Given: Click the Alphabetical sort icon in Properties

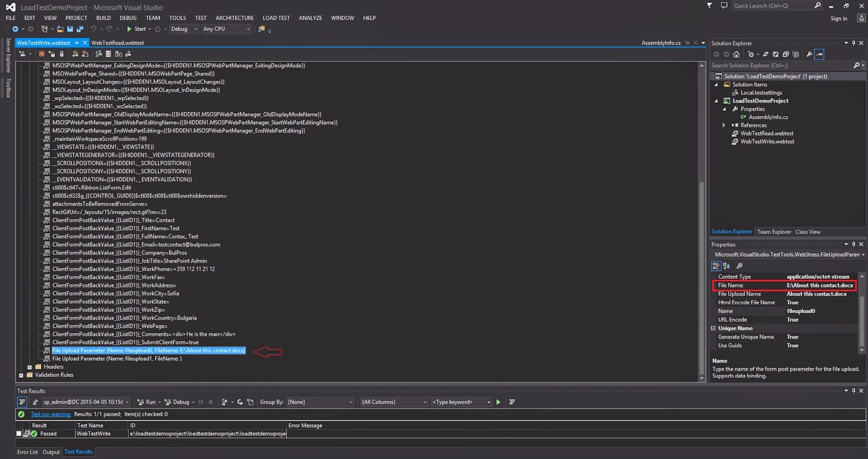Looking at the screenshot, I should tap(726, 266).
